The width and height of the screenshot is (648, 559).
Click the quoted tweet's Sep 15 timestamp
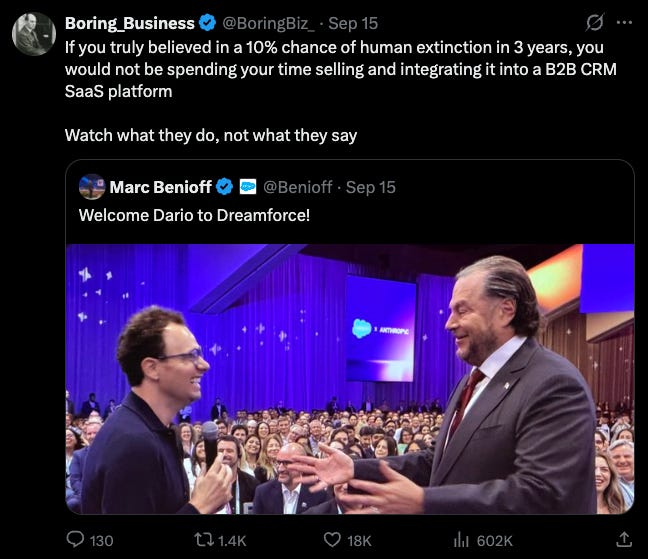[371, 187]
